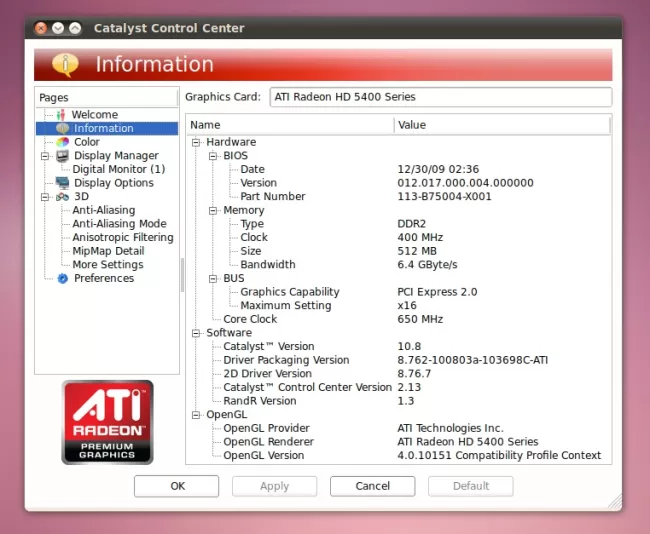The width and height of the screenshot is (650, 534).
Task: Collapse the OpenGL section
Action: [196, 415]
